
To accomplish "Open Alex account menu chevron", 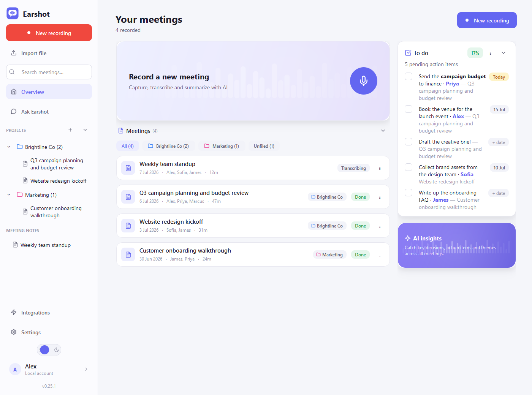I will pos(86,369).
